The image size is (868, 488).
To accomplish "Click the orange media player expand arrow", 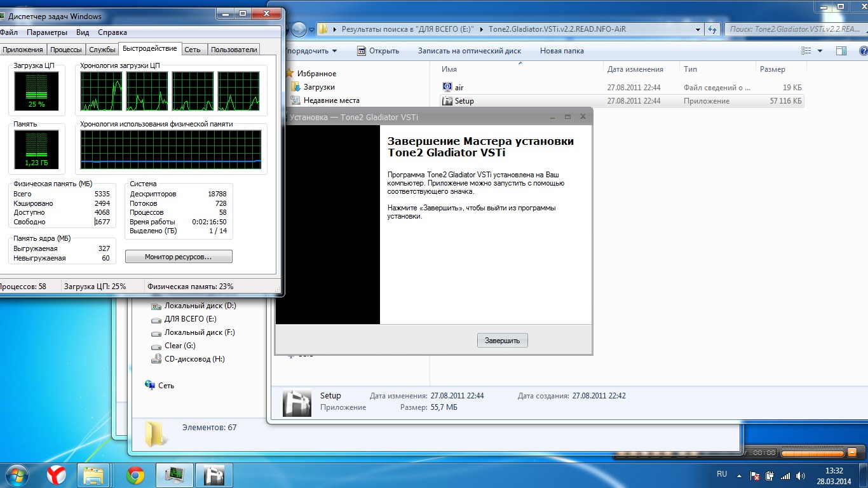I will [851, 452].
